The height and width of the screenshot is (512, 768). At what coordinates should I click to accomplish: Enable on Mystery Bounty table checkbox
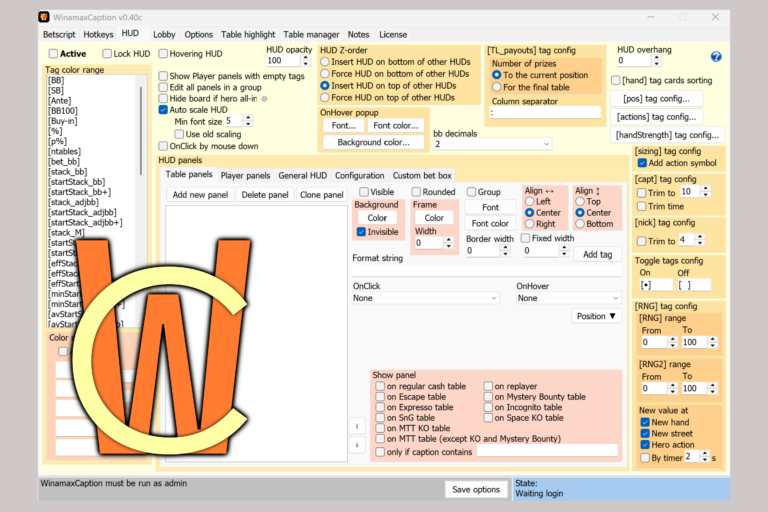[488, 396]
